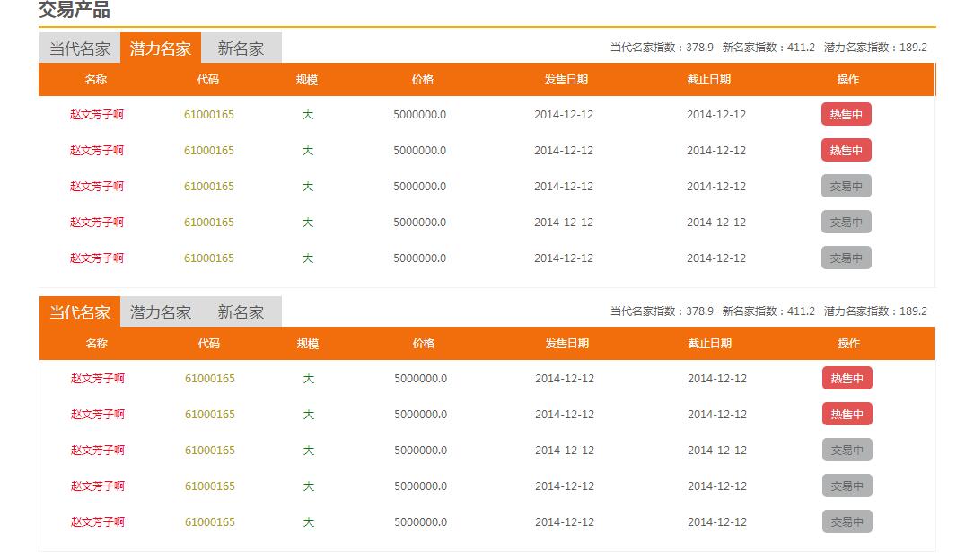974x560 pixels.
Task: Click the 名称 column header
Action: (96, 79)
